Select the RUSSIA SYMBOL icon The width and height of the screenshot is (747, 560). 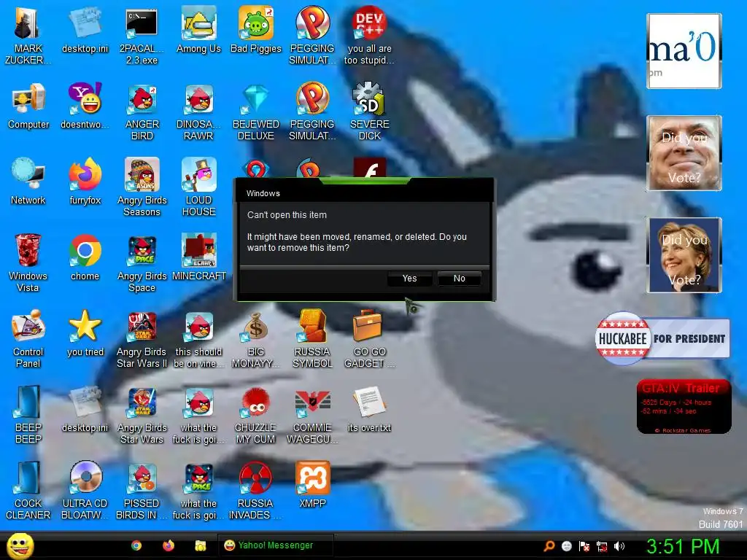pos(312,338)
